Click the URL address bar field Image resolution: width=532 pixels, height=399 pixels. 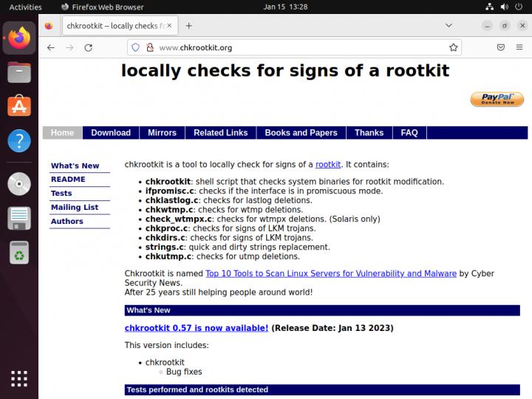[x=296, y=47]
